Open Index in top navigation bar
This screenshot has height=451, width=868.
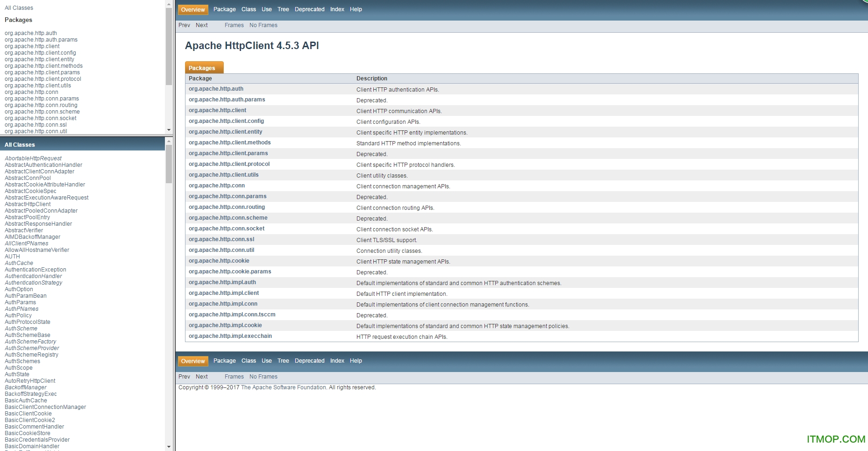pyautogui.click(x=337, y=9)
